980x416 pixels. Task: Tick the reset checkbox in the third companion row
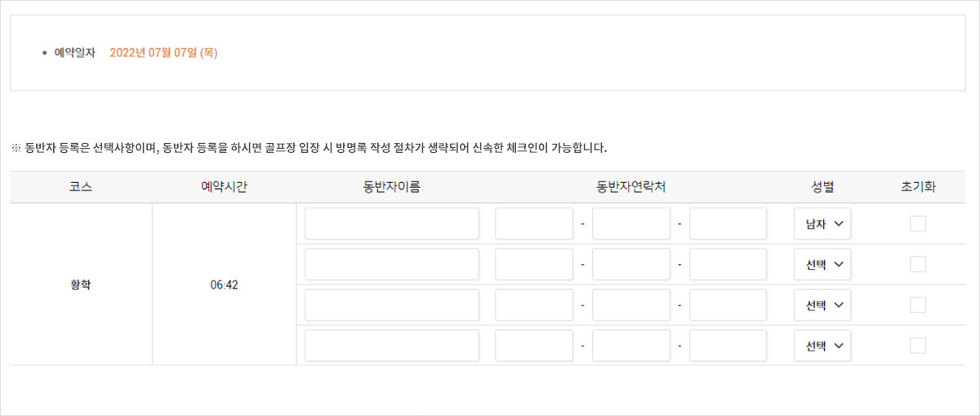point(918,305)
